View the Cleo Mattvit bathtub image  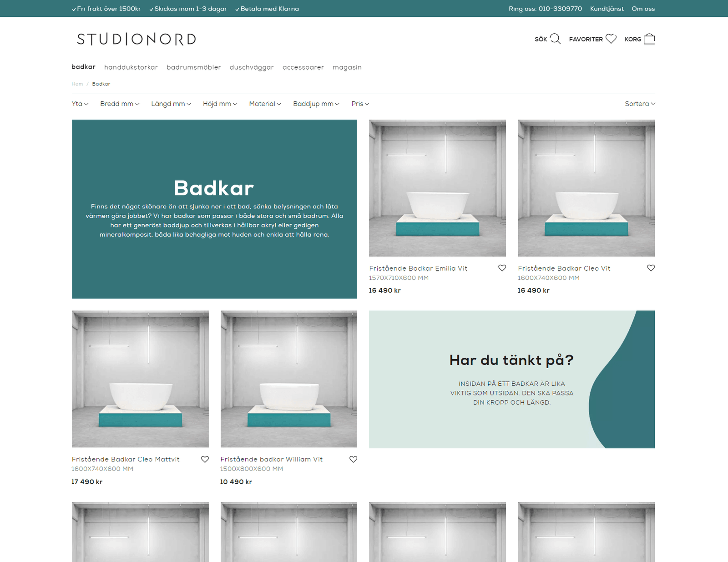tap(140, 379)
